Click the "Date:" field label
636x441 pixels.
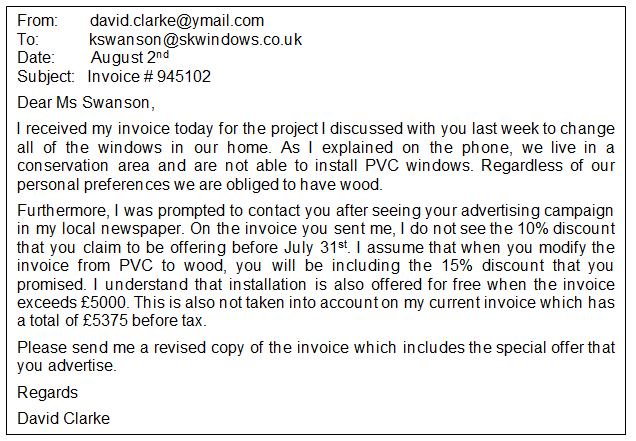(36, 58)
